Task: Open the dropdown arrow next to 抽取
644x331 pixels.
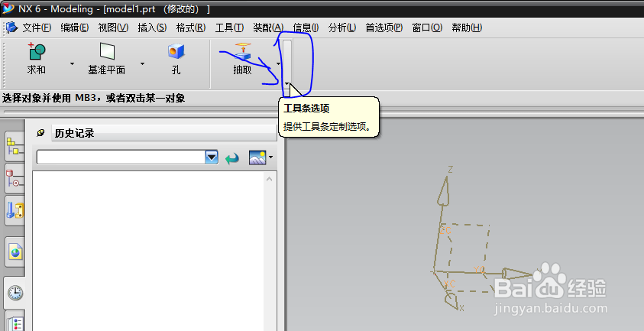Action: click(x=278, y=63)
